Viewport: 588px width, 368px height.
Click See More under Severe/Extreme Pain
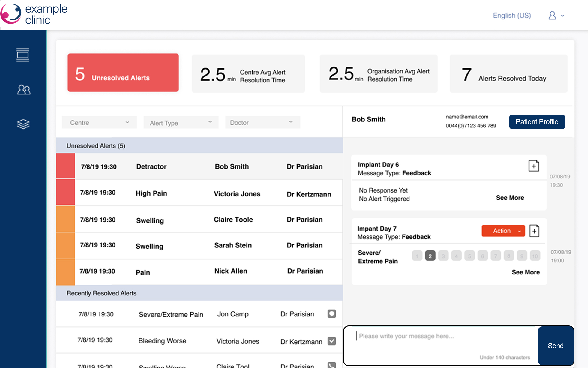point(525,272)
